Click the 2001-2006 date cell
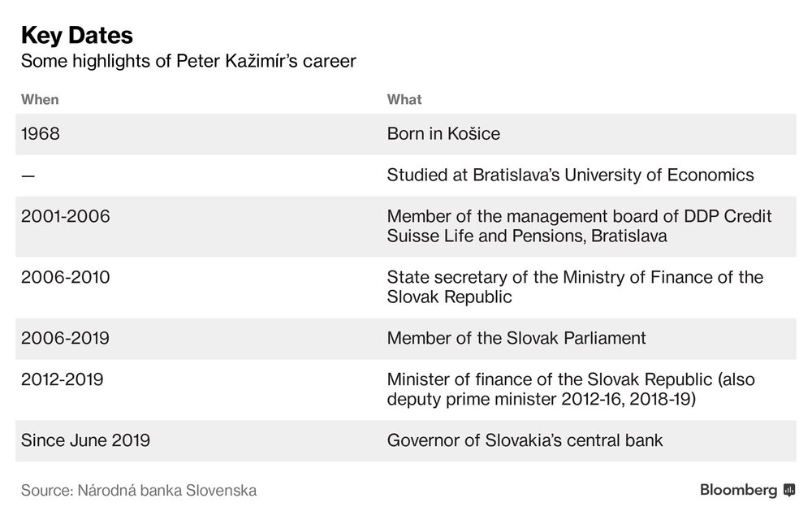The width and height of the screenshot is (812, 520). [65, 217]
